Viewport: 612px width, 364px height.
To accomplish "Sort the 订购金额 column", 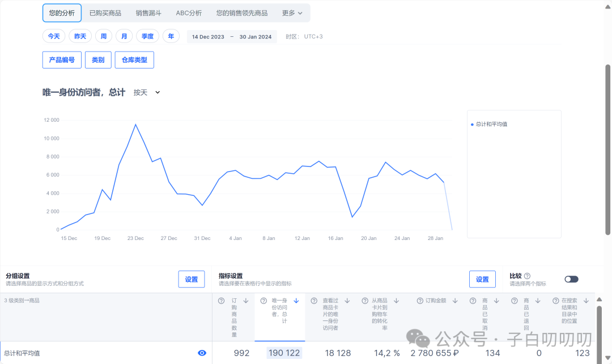I will tap(455, 300).
